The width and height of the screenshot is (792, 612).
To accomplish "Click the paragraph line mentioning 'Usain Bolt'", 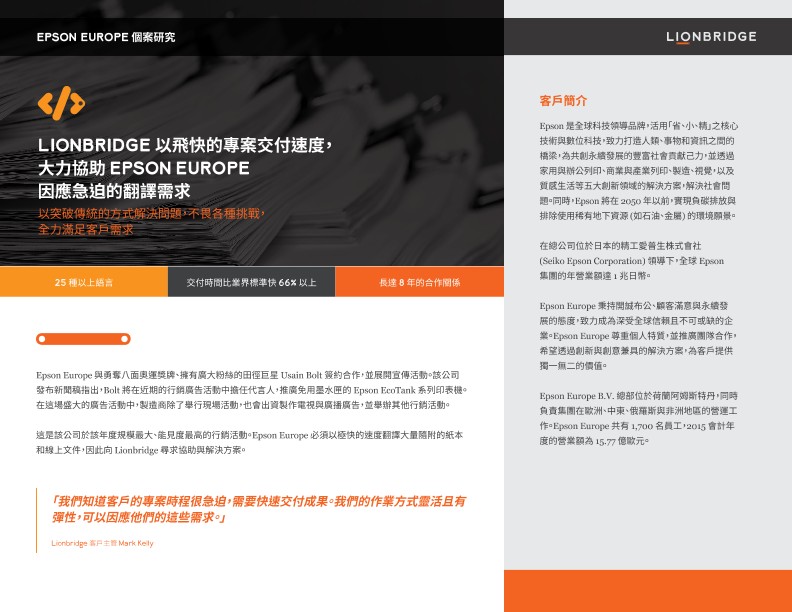I will point(248,375).
